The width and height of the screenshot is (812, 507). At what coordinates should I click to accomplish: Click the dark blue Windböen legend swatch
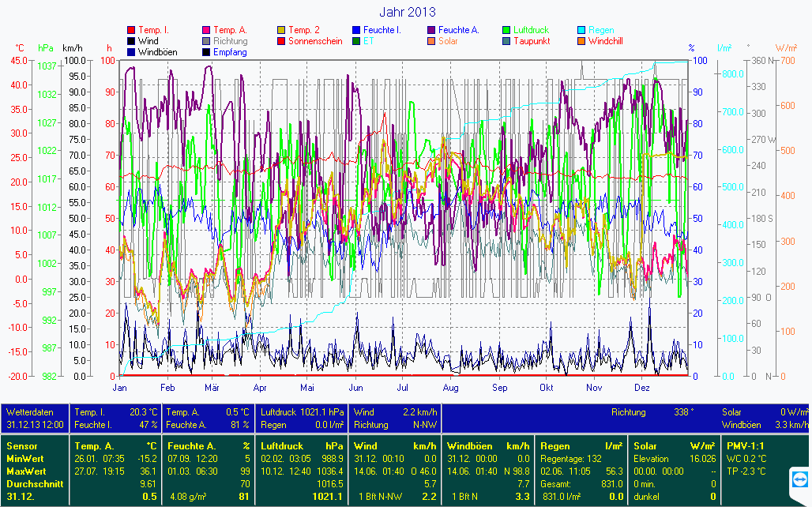point(131,52)
